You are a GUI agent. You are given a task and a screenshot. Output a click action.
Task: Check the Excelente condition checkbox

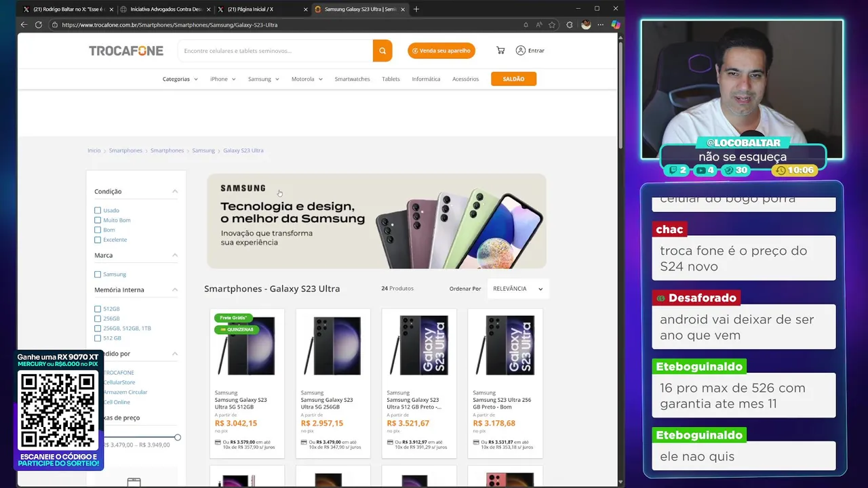(x=98, y=240)
